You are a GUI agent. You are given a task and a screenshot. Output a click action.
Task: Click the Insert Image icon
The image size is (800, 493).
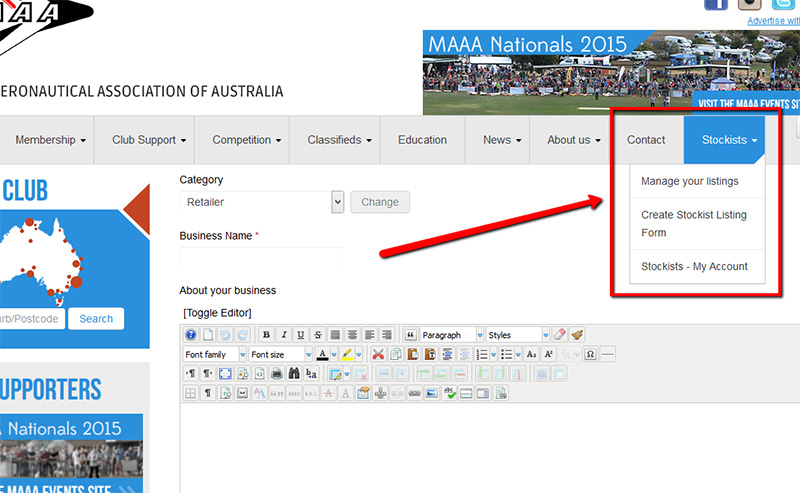click(432, 393)
